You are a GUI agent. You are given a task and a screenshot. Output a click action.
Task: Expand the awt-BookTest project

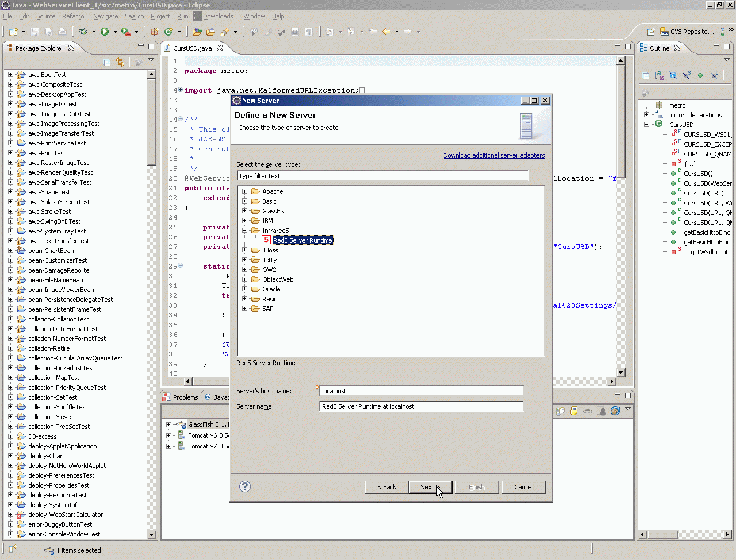10,75
